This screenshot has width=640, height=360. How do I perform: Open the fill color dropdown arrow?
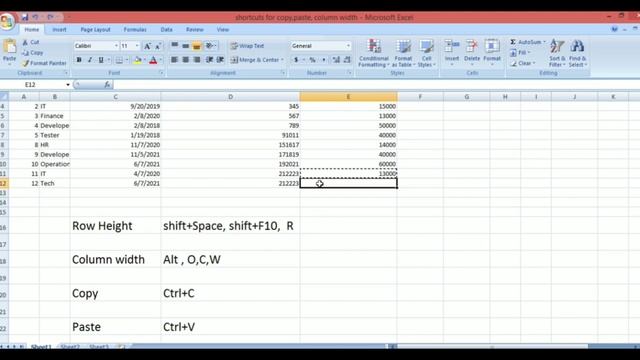click(x=144, y=60)
